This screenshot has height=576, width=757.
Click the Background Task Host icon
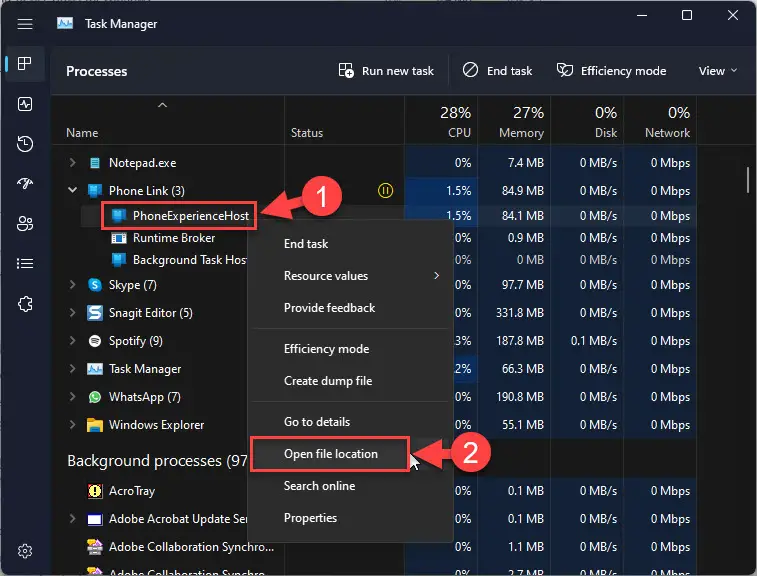coord(119,260)
